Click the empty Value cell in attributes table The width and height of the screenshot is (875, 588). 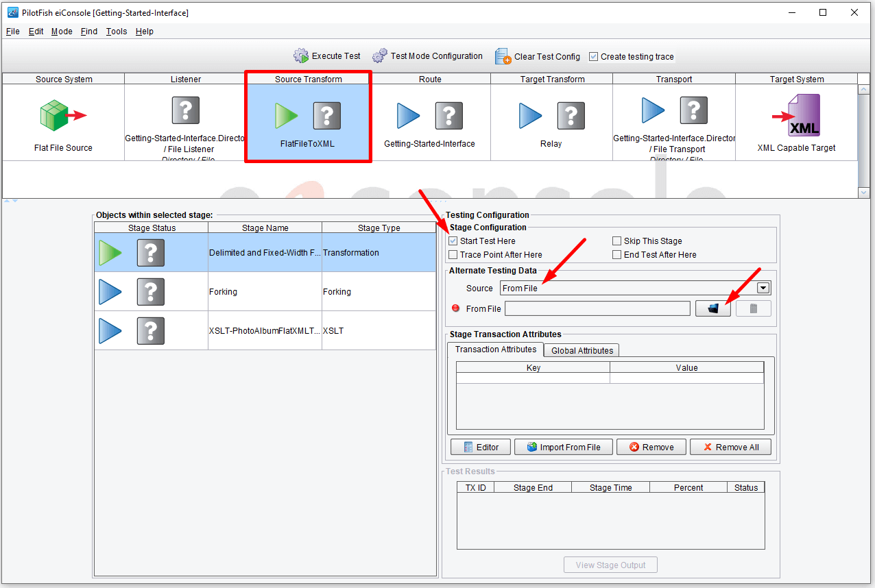coord(686,378)
